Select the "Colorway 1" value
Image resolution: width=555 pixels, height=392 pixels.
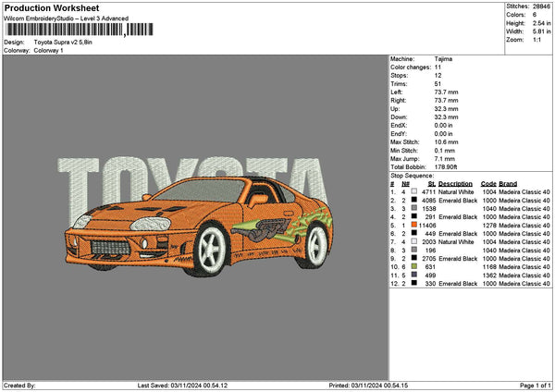tap(48, 51)
